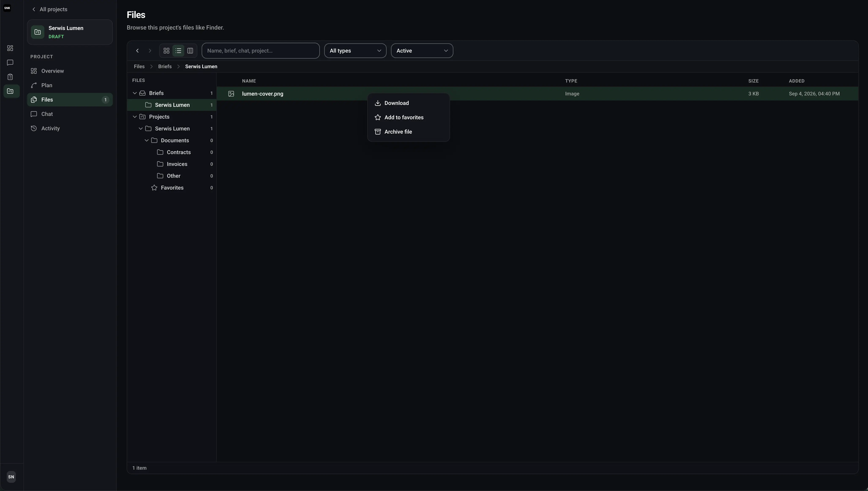Image resolution: width=868 pixels, height=491 pixels.
Task: Choose Download from the context menu
Action: [408, 103]
